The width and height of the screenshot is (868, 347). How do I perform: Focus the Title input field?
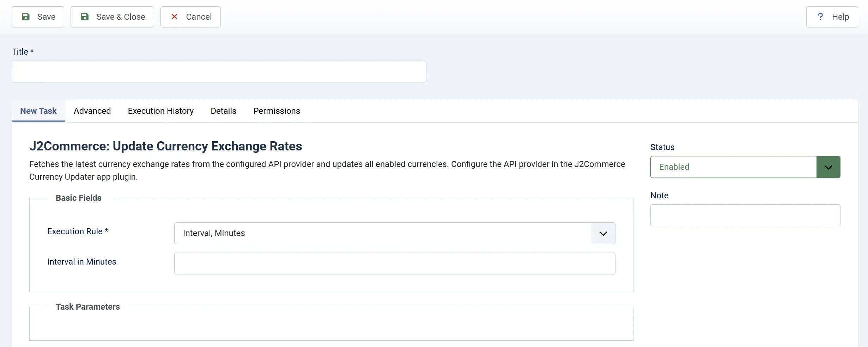219,72
